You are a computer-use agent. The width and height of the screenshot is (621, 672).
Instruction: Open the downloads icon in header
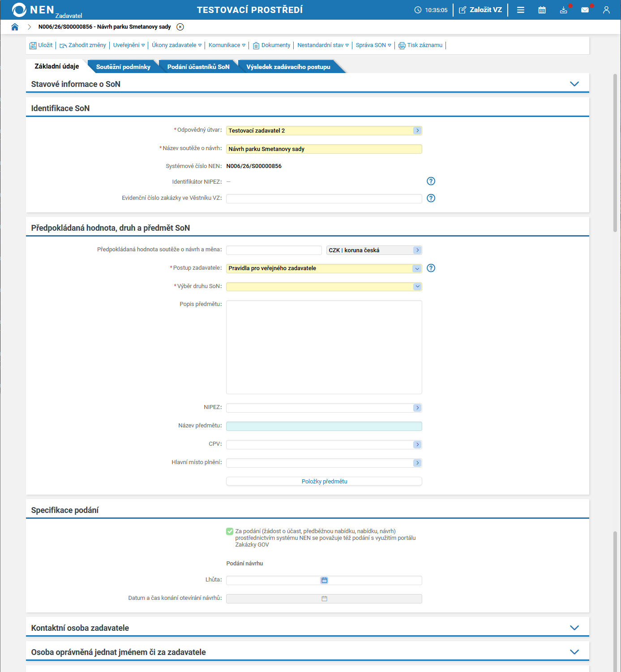564,10
